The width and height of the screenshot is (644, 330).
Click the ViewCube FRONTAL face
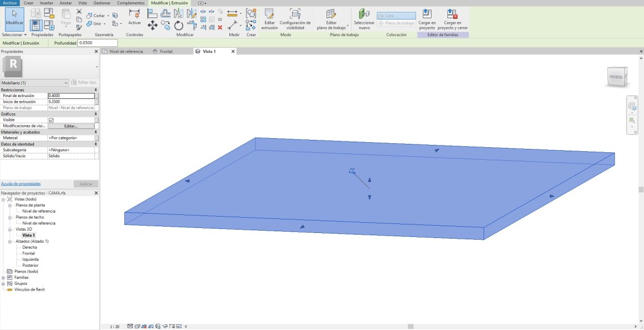click(616, 77)
